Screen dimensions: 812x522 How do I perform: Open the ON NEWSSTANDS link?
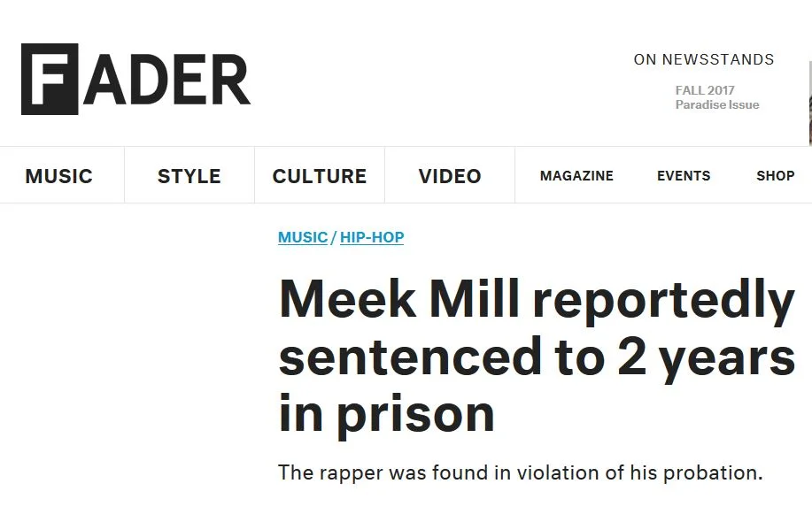[703, 60]
